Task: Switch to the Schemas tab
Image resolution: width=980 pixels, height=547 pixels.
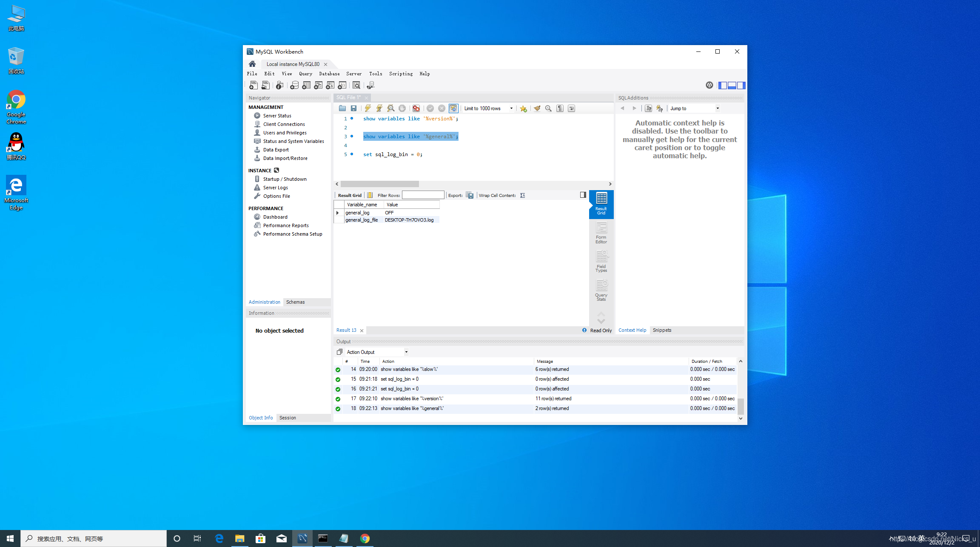Action: (x=295, y=302)
